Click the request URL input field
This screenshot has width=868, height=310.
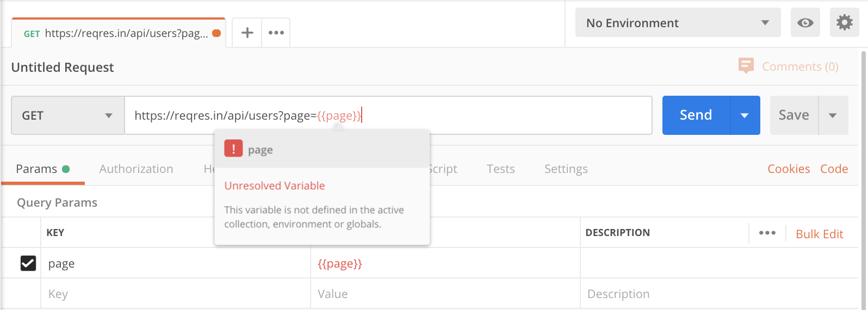489,115
